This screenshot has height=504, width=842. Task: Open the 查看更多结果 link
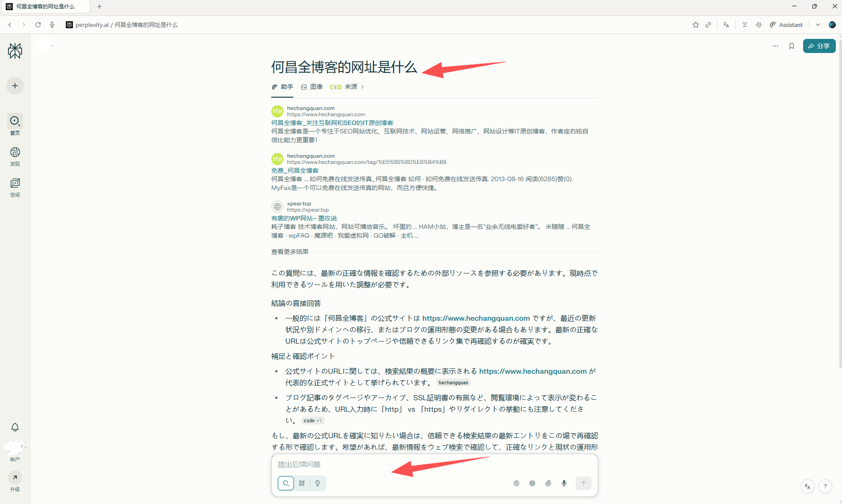(x=290, y=252)
